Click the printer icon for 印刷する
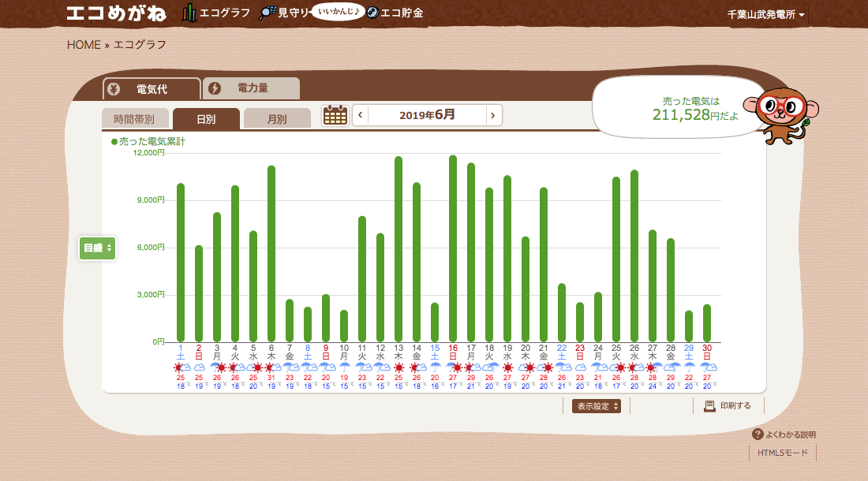The height and width of the screenshot is (481, 868). [x=709, y=406]
